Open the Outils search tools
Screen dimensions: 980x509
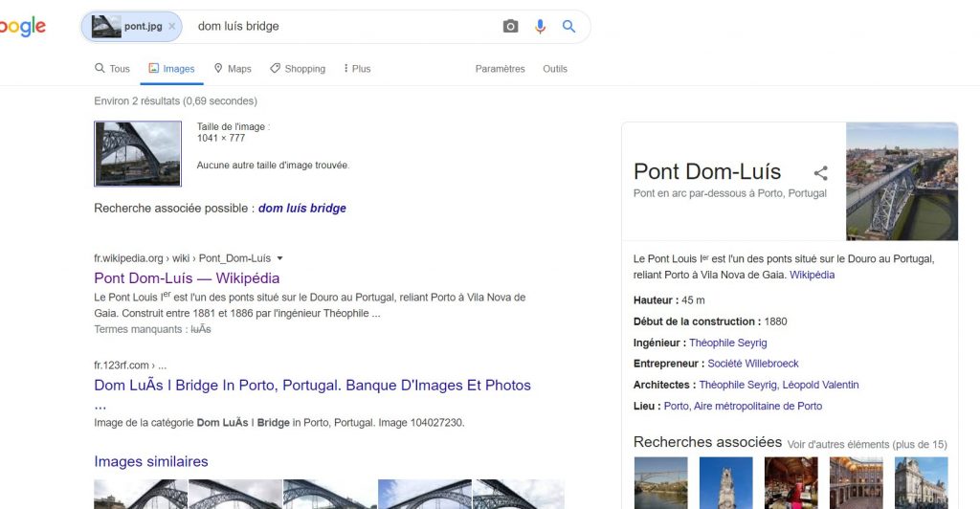[x=554, y=69]
